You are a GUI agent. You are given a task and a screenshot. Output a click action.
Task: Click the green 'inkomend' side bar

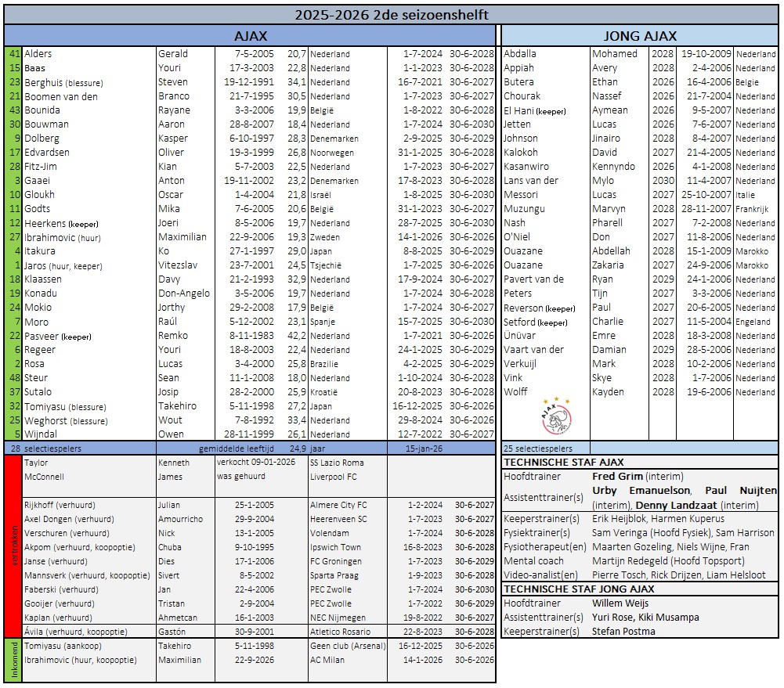coord(12,653)
